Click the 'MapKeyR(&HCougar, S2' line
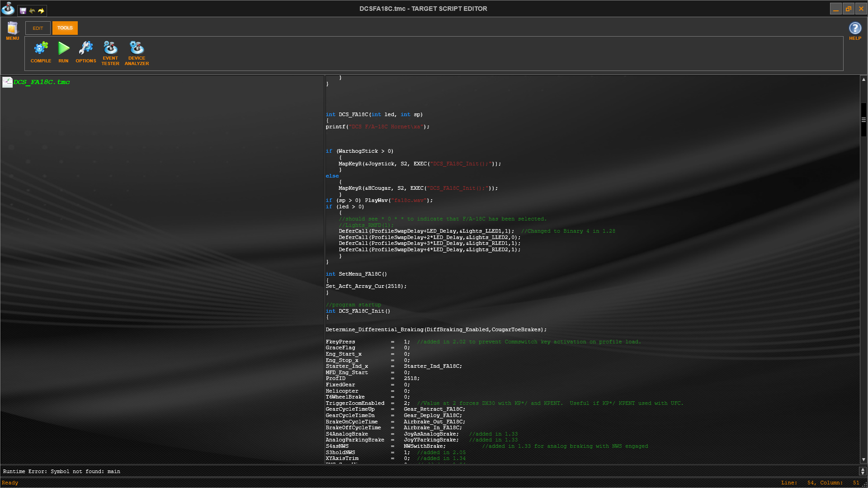 tap(418, 188)
